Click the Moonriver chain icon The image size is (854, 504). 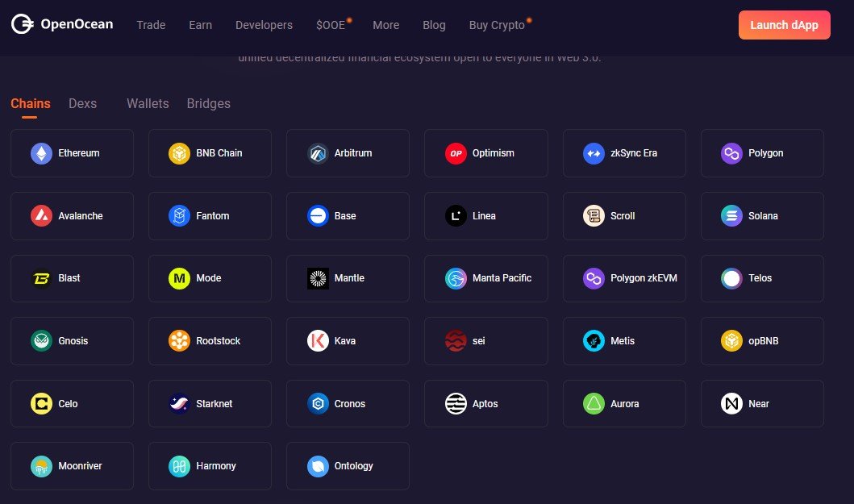tap(41, 466)
